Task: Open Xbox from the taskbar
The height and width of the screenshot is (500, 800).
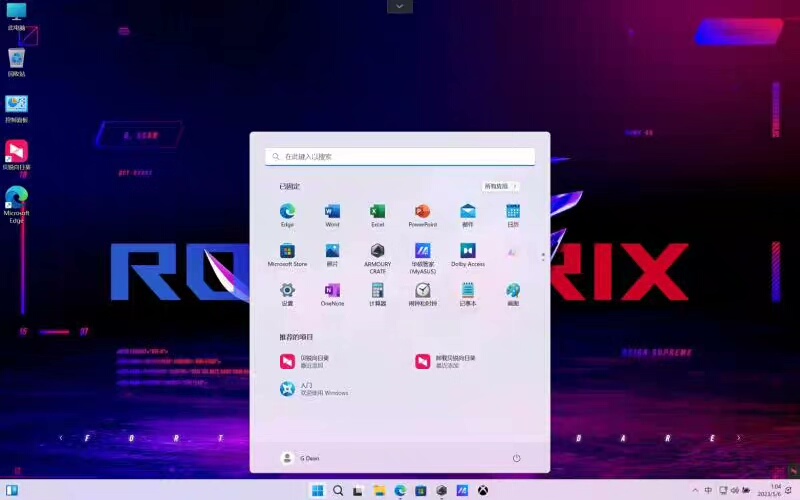Action: pyautogui.click(x=483, y=490)
